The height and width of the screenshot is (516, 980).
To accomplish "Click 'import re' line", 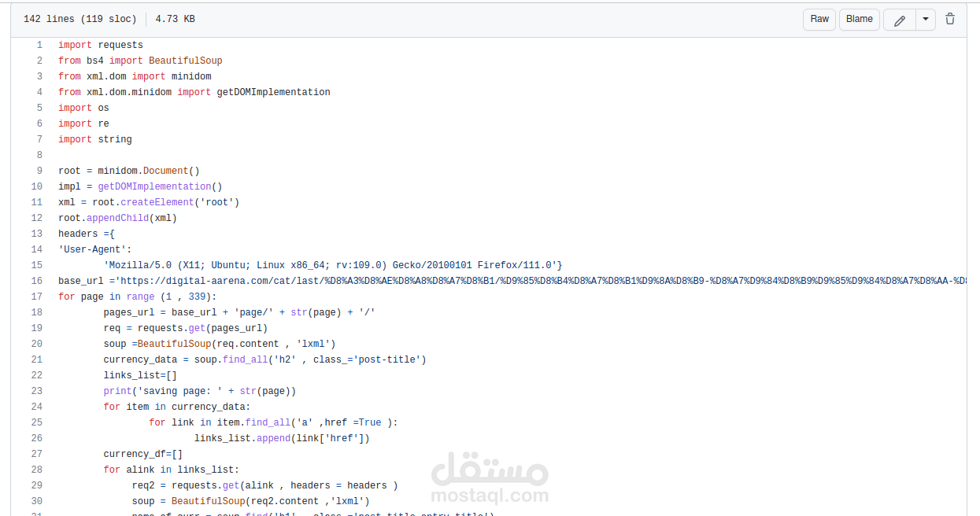I will click(x=83, y=123).
